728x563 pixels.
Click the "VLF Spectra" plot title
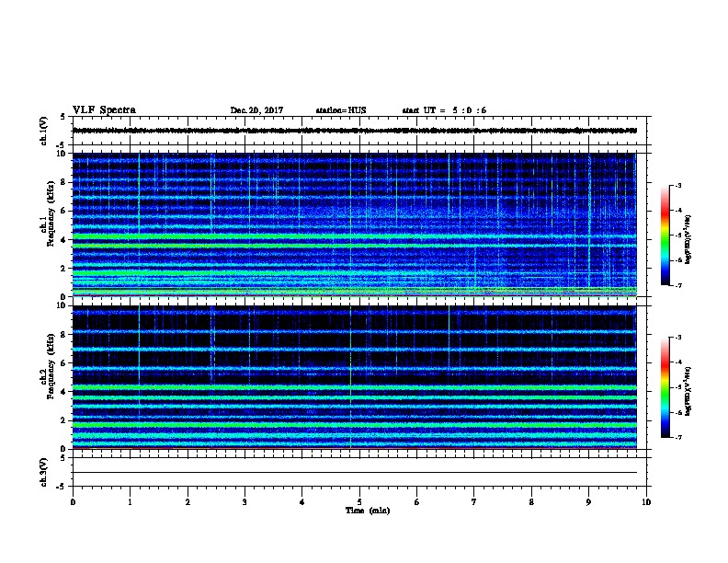[x=104, y=110]
